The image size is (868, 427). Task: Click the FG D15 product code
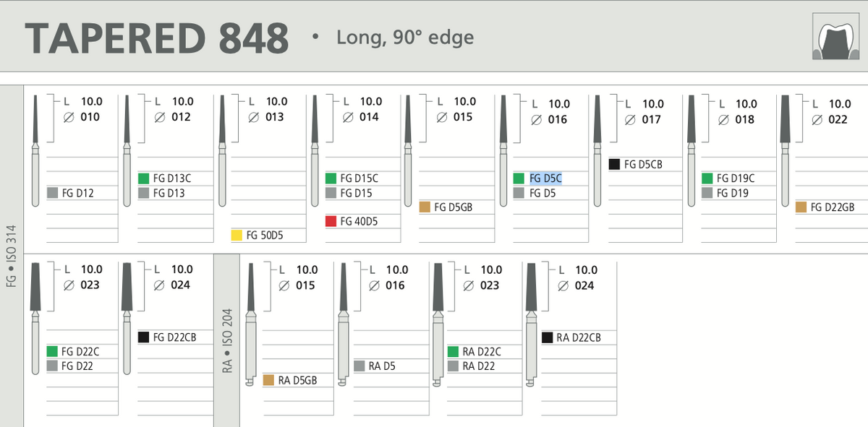357,193
